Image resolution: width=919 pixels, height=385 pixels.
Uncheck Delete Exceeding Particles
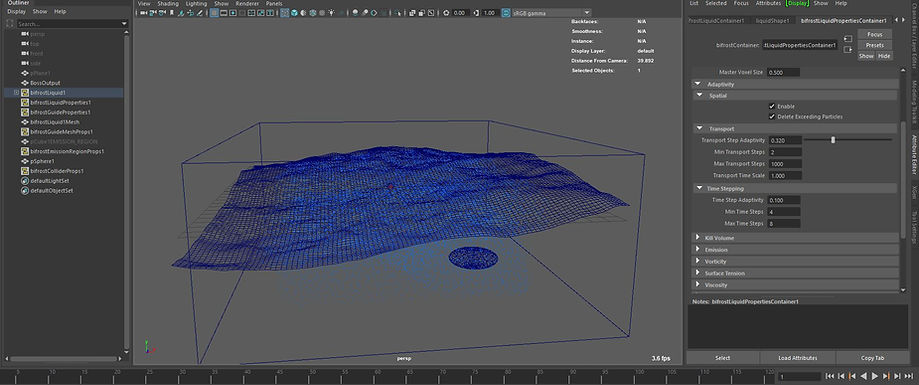[x=772, y=117]
